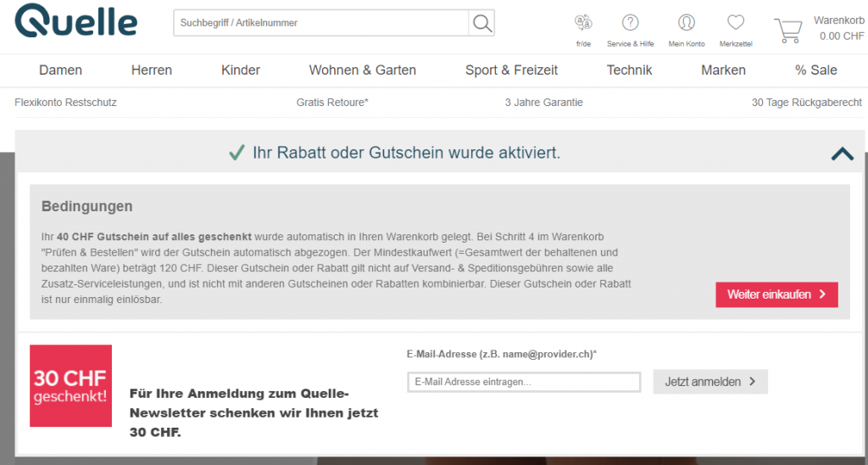Image resolution: width=868 pixels, height=465 pixels.
Task: Go to Wohnen & Garten category
Action: (x=363, y=70)
